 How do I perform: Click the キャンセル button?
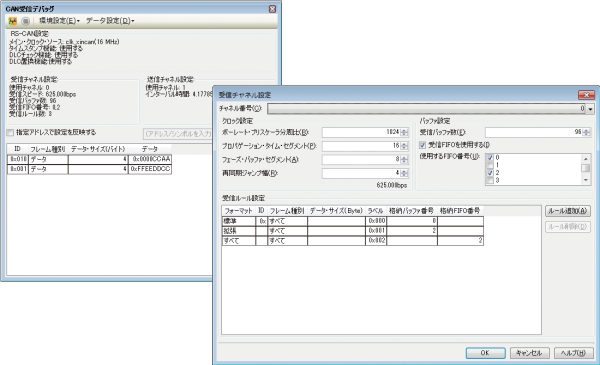529,353
